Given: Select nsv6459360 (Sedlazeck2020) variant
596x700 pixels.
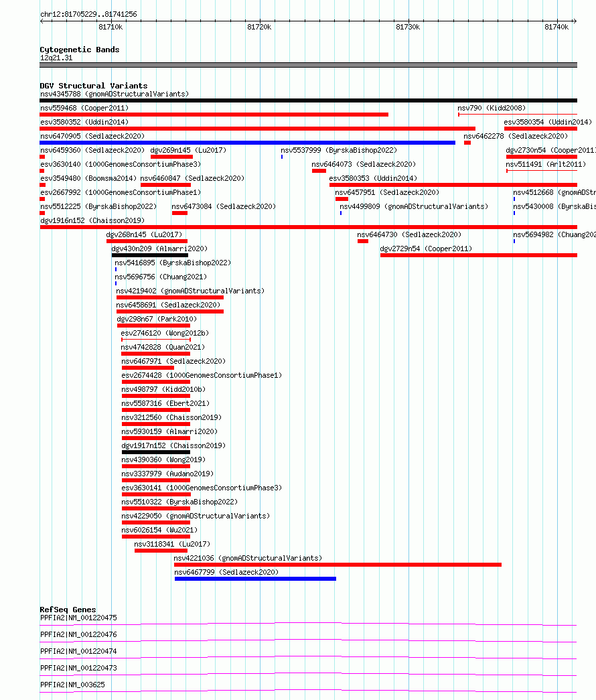Looking at the screenshot, I should coord(42,157).
